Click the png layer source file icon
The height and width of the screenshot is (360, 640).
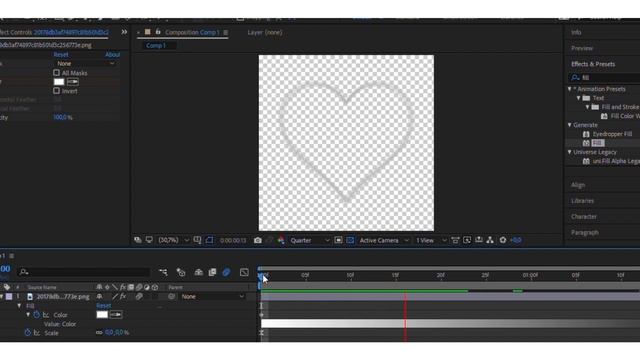(30, 297)
